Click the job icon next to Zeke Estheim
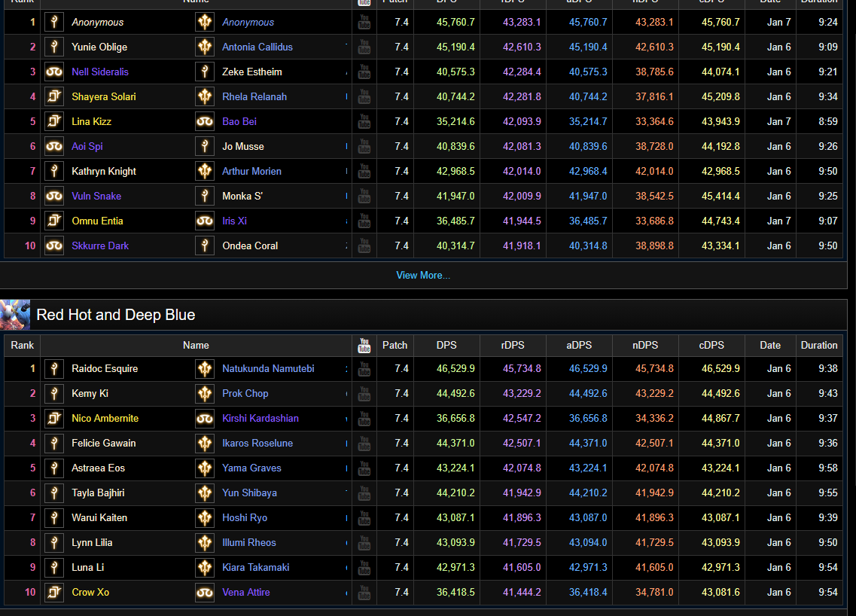The width and height of the screenshot is (856, 616). (205, 72)
